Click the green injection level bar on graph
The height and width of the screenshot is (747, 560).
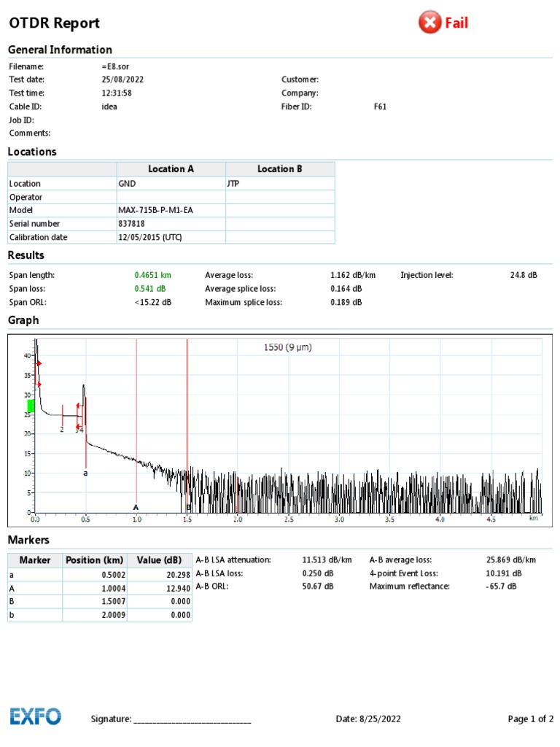click(31, 406)
